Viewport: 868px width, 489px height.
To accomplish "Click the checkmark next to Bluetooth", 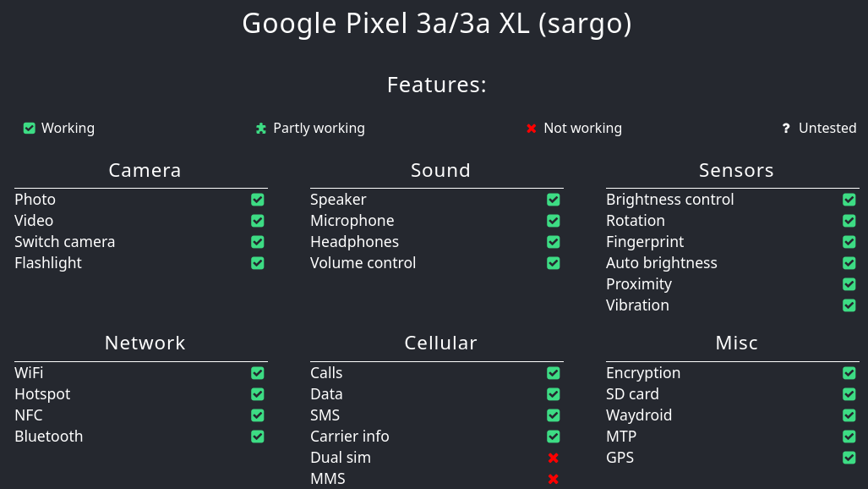I will pyautogui.click(x=258, y=437).
